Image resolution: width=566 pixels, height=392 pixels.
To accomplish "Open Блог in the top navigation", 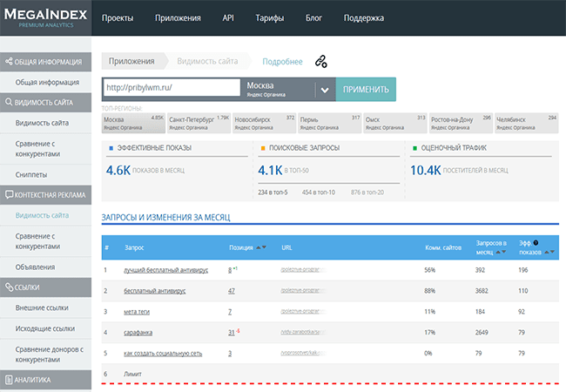I will (x=313, y=18).
